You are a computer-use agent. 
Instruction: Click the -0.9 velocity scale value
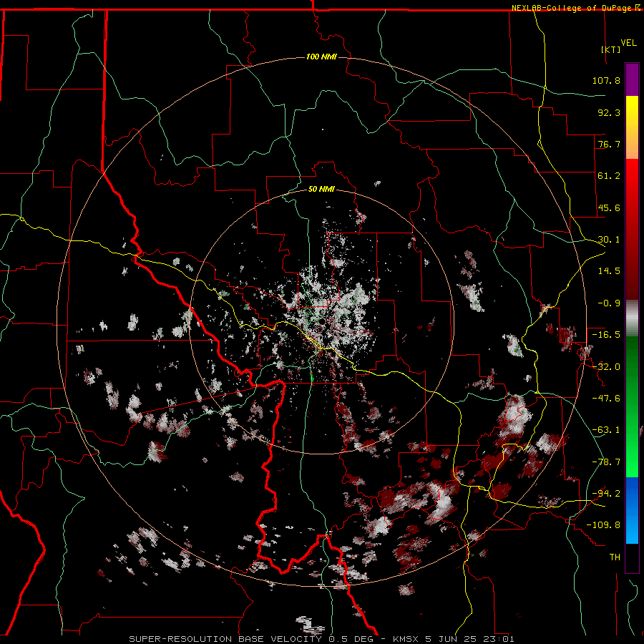pos(609,303)
